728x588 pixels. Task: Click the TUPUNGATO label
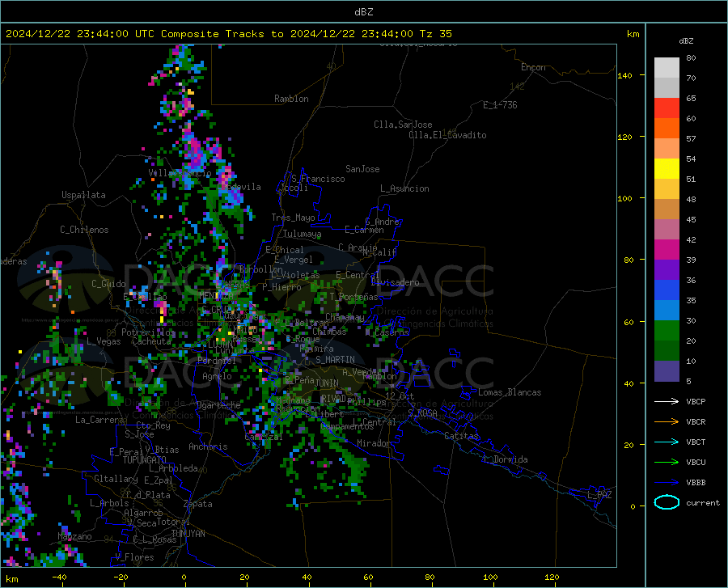click(145, 460)
